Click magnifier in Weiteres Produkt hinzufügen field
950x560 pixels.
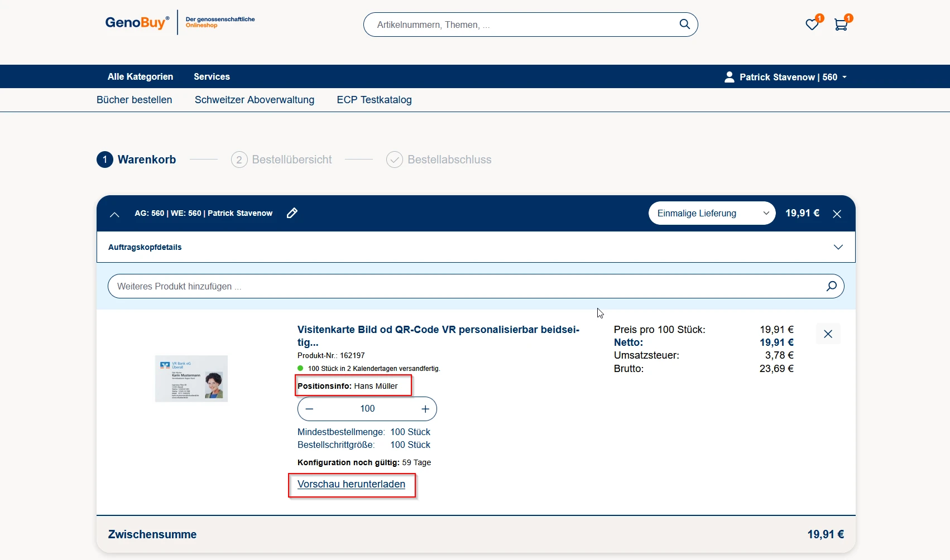pos(831,286)
